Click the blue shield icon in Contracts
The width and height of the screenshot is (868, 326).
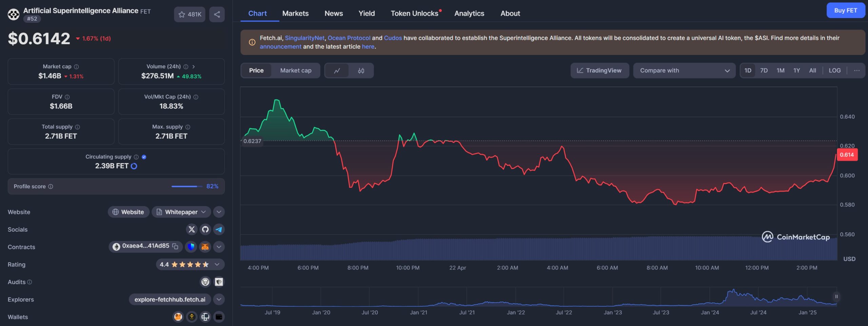[191, 247]
